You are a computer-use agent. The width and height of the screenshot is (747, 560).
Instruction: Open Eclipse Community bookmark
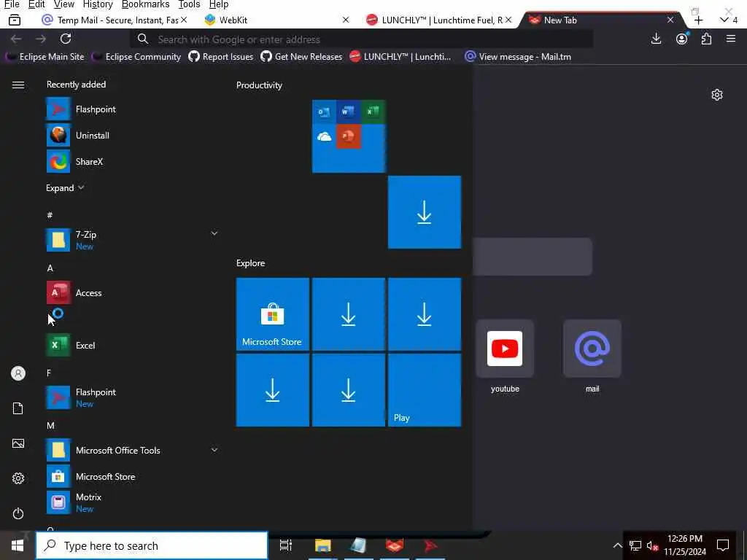pyautogui.click(x=136, y=57)
